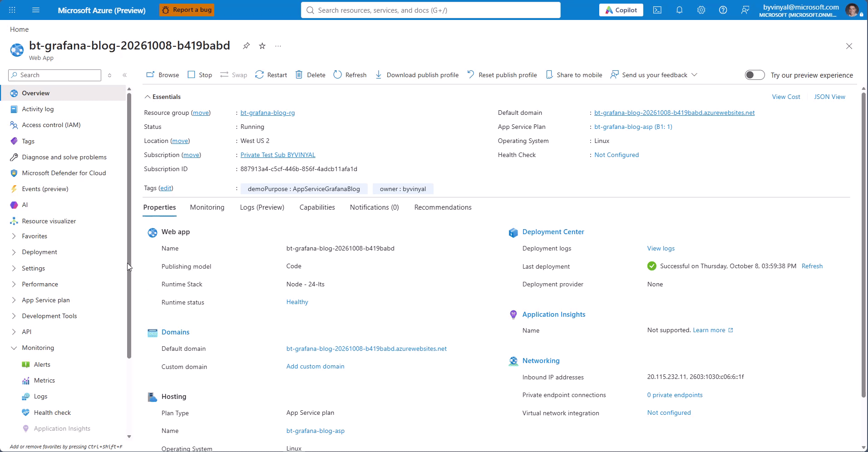Click Add custom domain link
This screenshot has height=452, width=868.
(315, 366)
